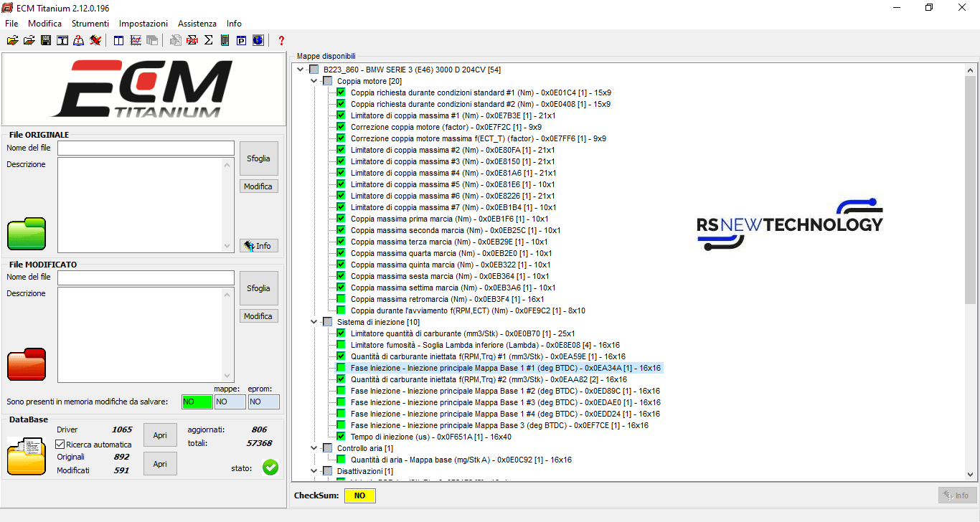Click the cyan bin toolbar icon
The image size is (980, 522).
pyautogui.click(x=225, y=40)
